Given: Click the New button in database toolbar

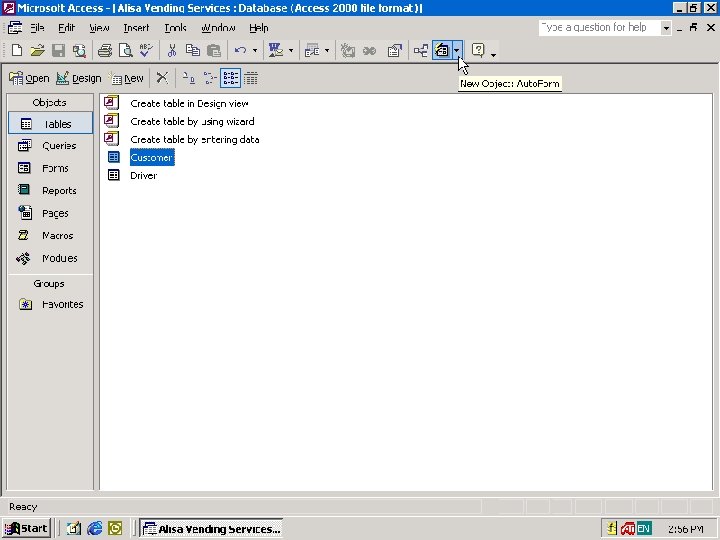Looking at the screenshot, I should pyautogui.click(x=127, y=79).
